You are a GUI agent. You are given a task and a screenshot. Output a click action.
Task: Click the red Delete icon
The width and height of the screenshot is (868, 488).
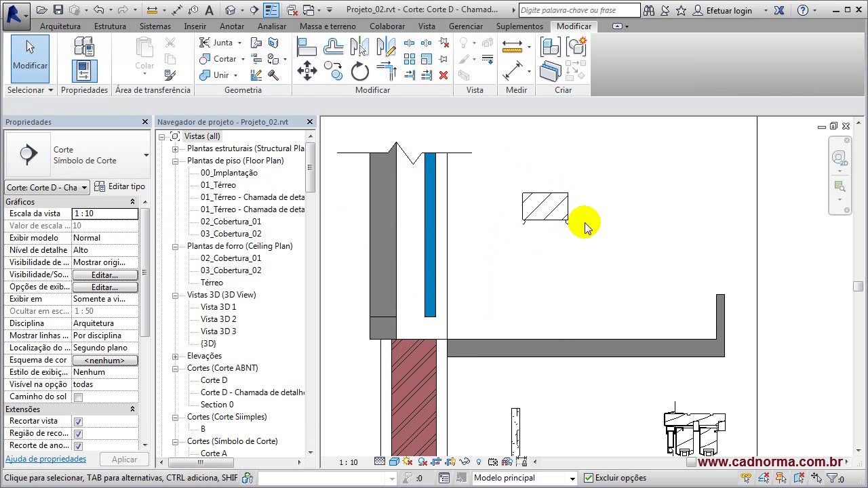tap(443, 75)
